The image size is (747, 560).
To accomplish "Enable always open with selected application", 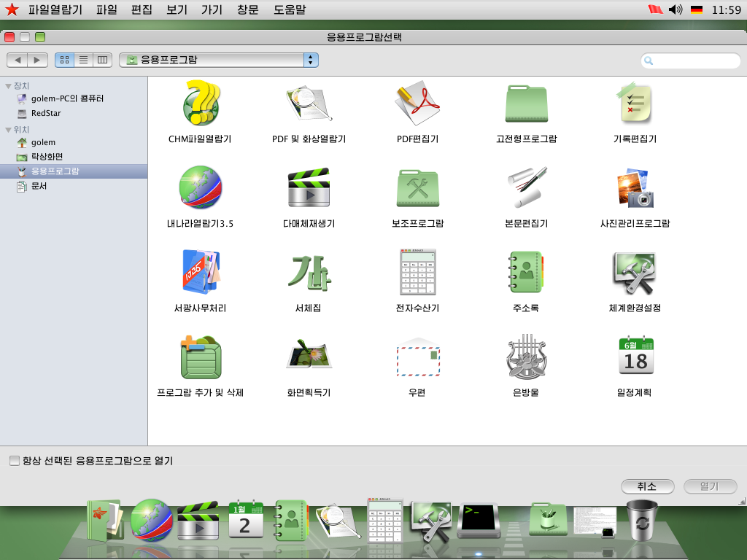I will (12, 460).
